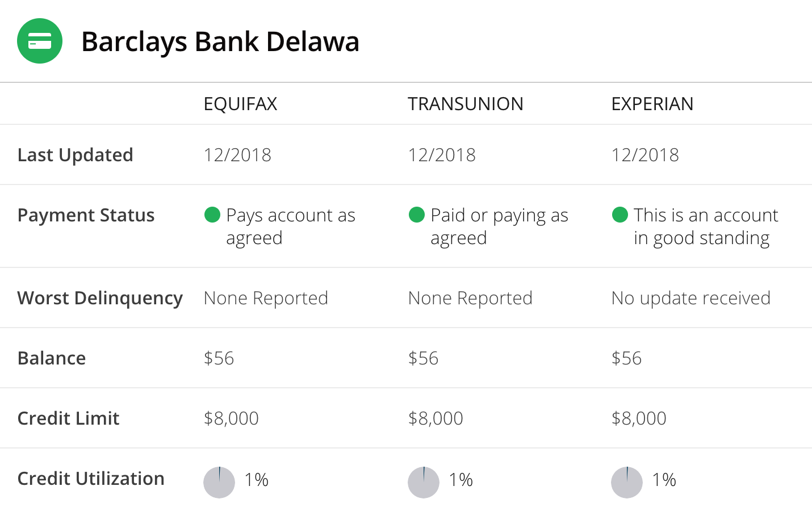Click the Credit Utilization row label
This screenshot has height=528, width=812.
click(x=91, y=479)
